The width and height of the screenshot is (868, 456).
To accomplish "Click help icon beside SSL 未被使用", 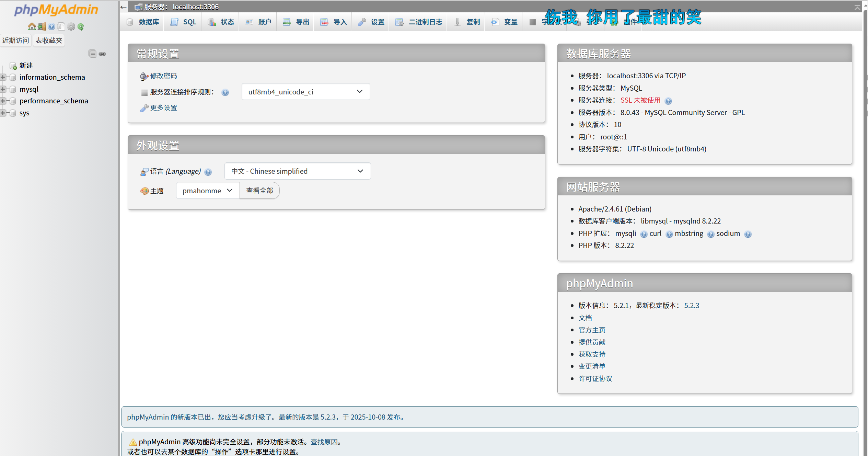I will point(668,101).
